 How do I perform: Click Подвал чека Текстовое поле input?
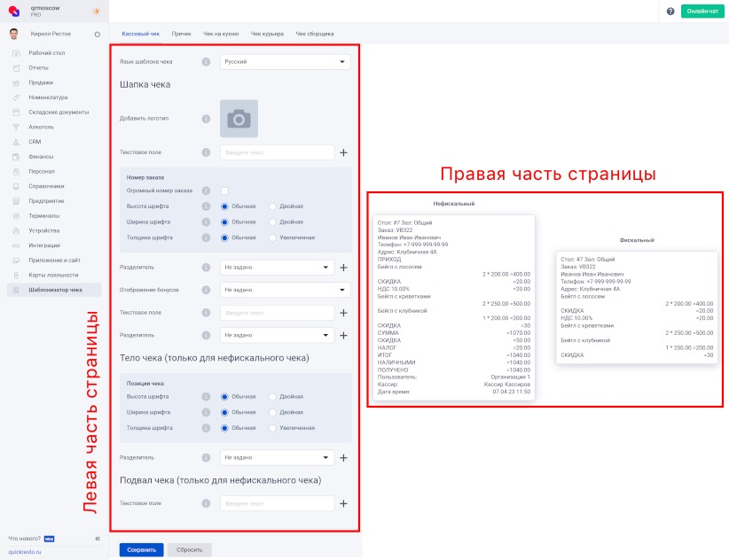tap(277, 503)
